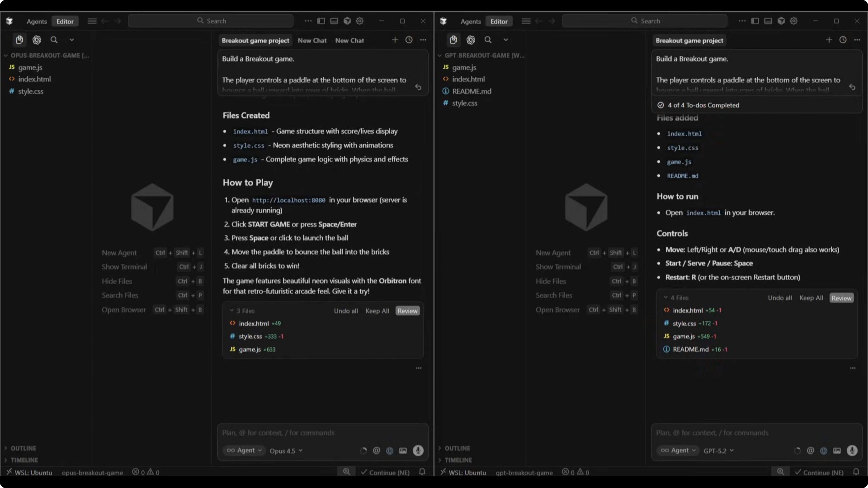
Task: Switch to Agents view in left window
Action: [37, 21]
